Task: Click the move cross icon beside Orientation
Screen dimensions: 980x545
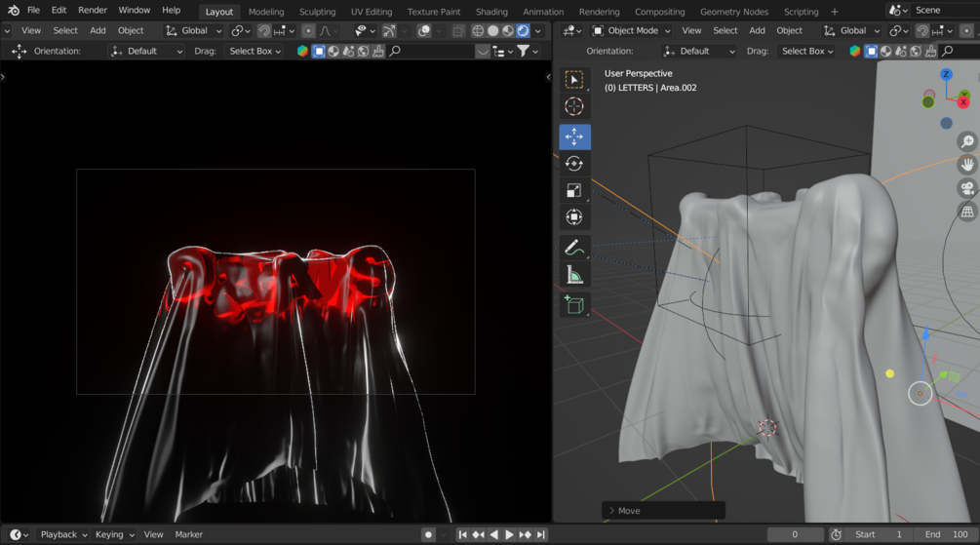Action: coord(19,52)
